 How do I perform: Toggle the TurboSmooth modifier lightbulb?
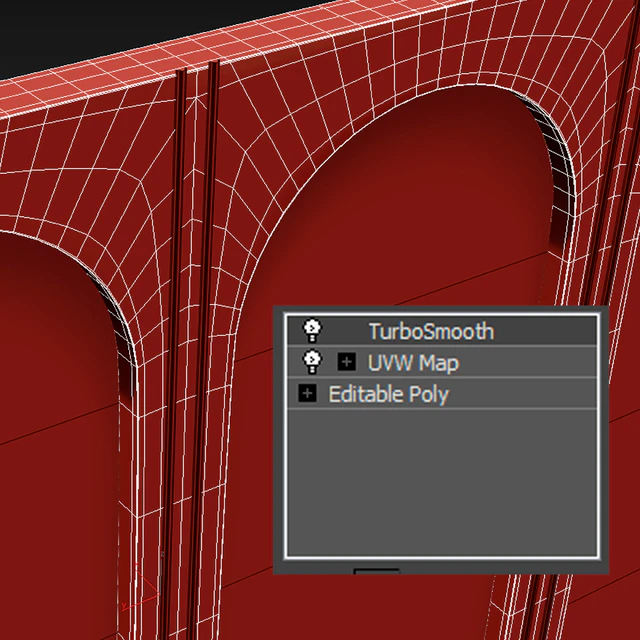(x=312, y=330)
